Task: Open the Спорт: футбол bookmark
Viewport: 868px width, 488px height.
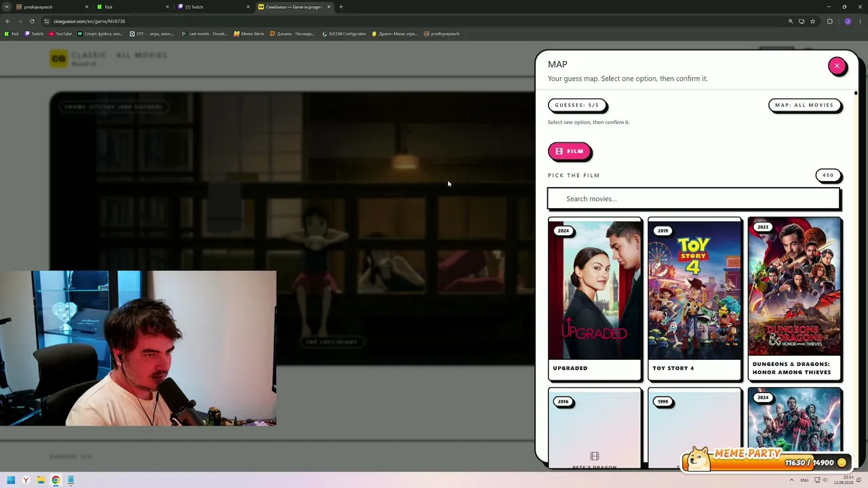Action: (100, 34)
